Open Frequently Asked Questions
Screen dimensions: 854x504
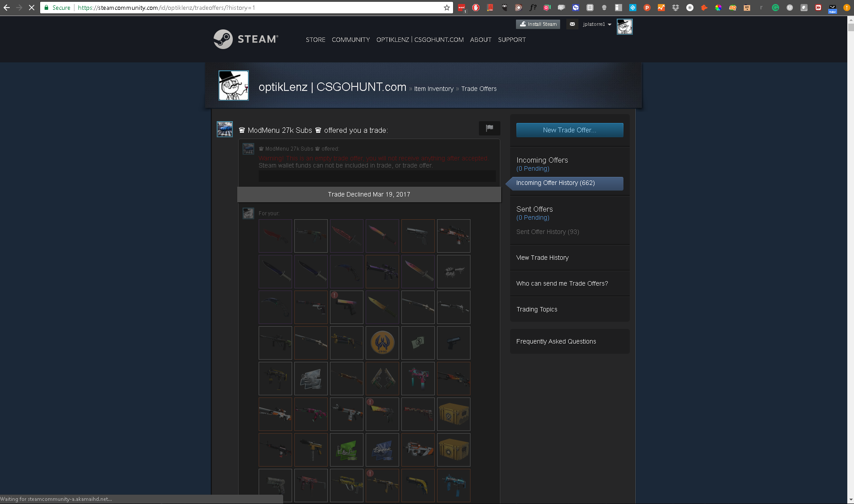point(556,341)
